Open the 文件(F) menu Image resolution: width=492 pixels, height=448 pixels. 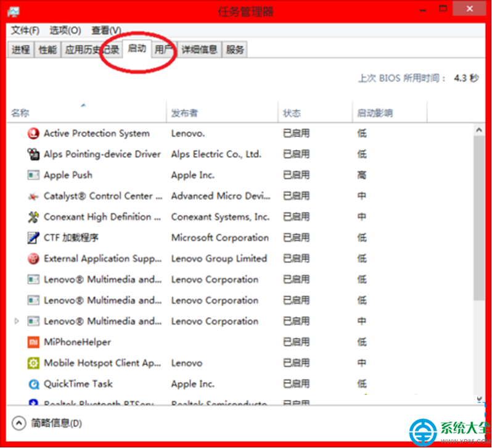coord(25,30)
